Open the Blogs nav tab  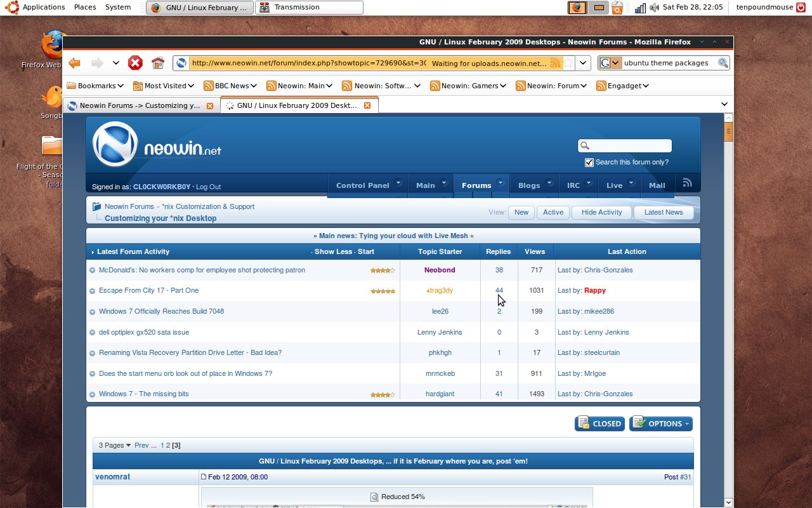[534, 185]
